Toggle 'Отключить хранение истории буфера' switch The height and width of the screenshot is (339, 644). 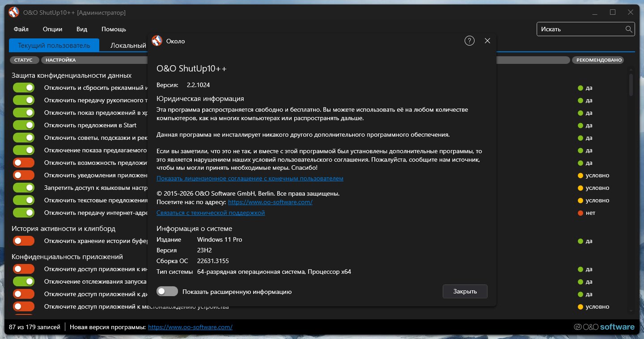pos(24,241)
